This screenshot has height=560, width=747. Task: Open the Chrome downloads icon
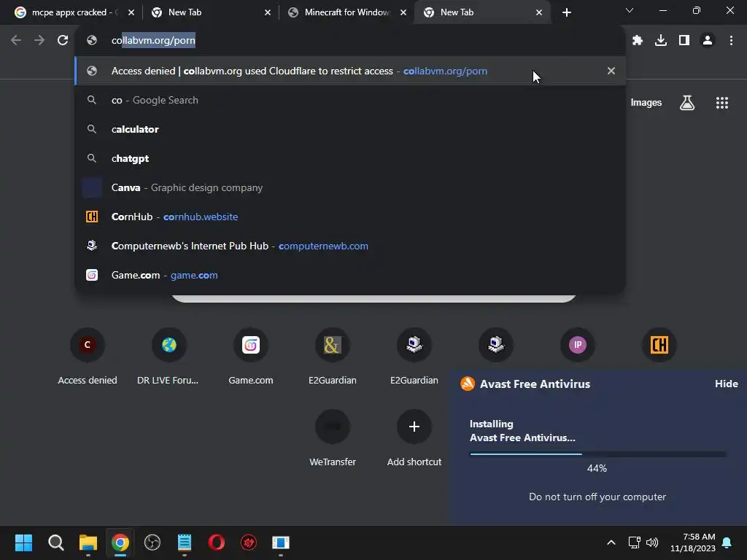click(661, 40)
